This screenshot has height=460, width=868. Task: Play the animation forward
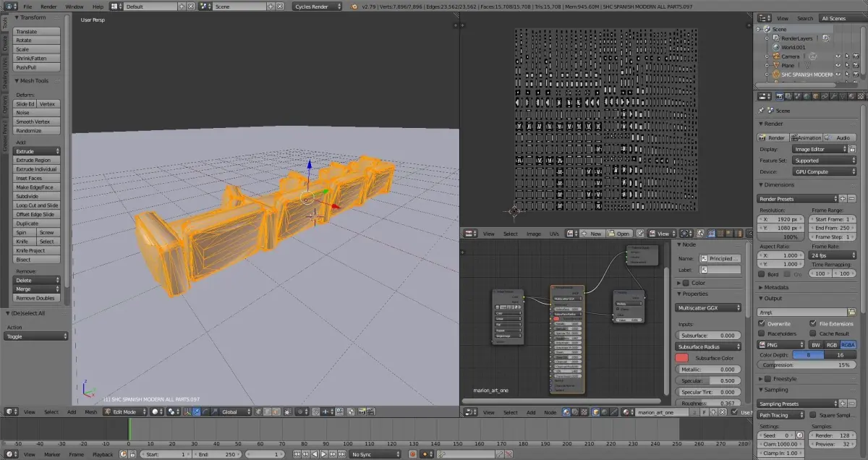(323, 454)
